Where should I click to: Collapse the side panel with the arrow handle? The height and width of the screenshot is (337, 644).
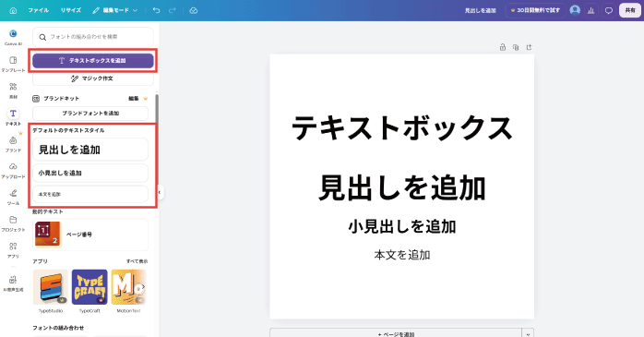[160, 192]
